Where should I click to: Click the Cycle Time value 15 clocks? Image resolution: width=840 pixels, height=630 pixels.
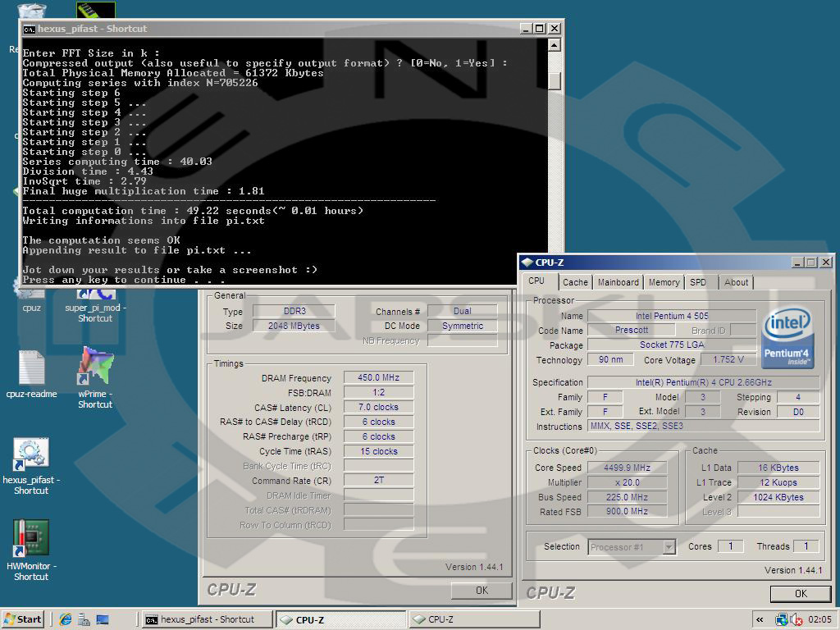pos(378,452)
